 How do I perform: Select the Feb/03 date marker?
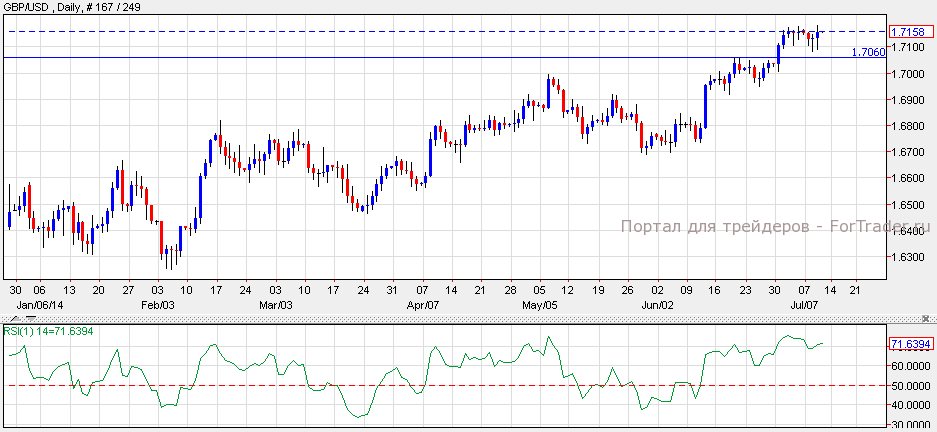[158, 303]
